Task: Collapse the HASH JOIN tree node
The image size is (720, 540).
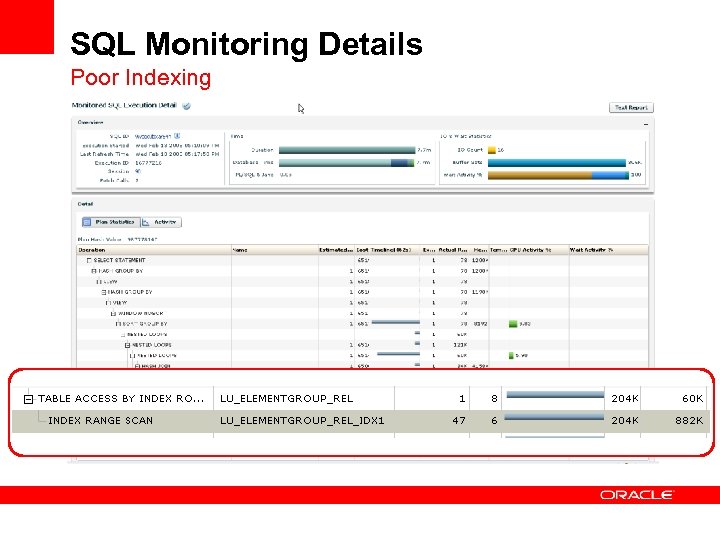Action: tap(137, 366)
